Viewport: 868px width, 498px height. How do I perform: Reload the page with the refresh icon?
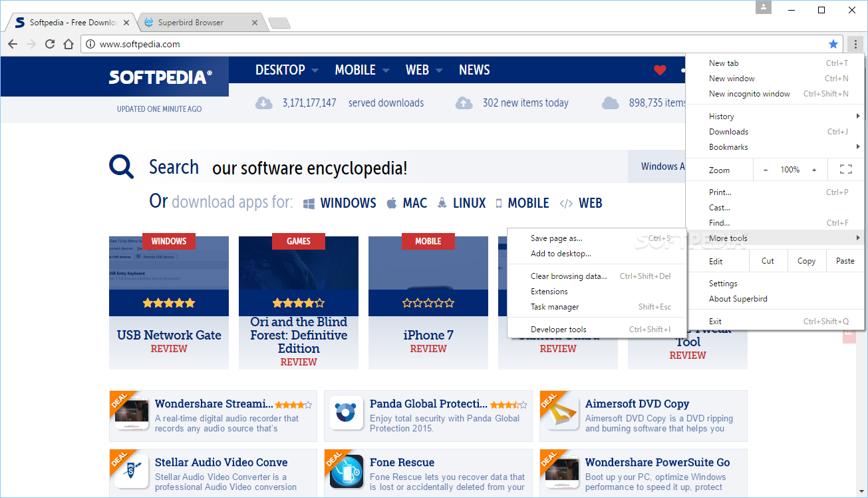coord(49,44)
